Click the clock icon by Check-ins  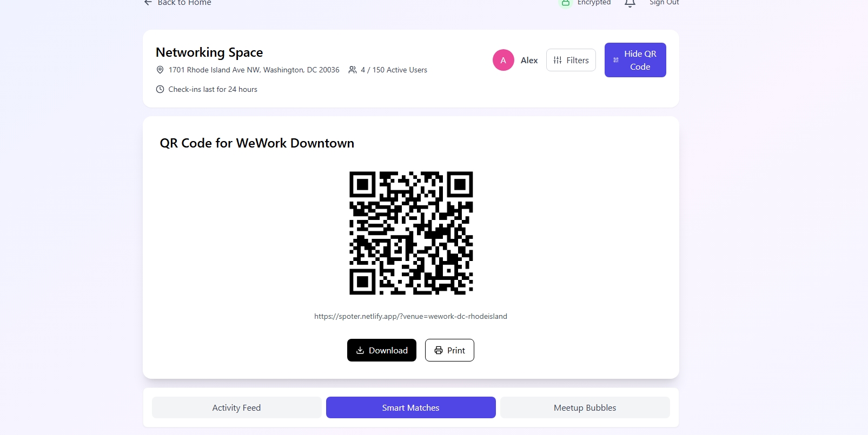tap(160, 89)
